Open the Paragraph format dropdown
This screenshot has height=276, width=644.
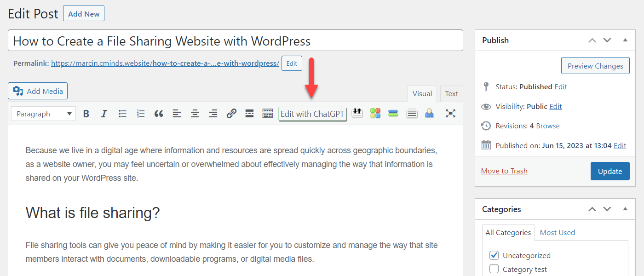click(x=43, y=114)
